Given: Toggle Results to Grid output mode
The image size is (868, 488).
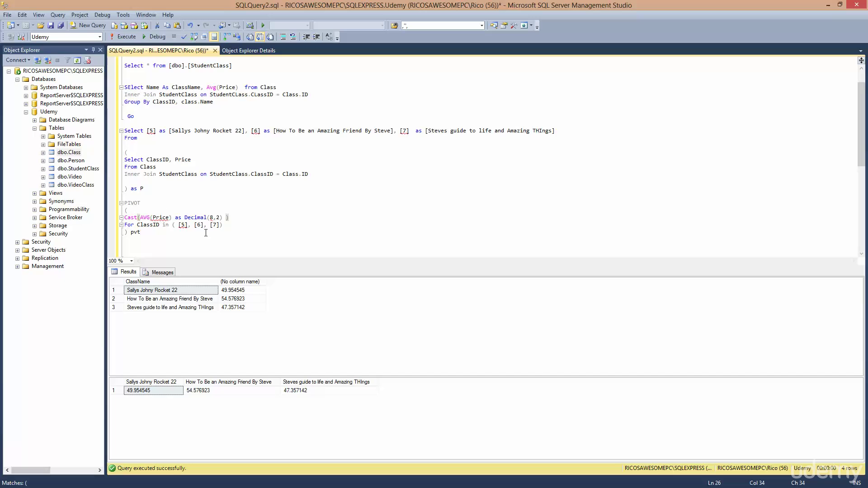Looking at the screenshot, I should point(260,37).
